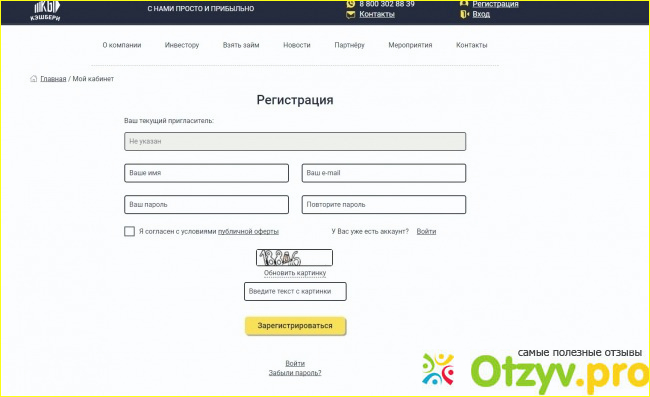Focus the Введите текст с картинки field
The height and width of the screenshot is (397, 650).
pos(295,291)
